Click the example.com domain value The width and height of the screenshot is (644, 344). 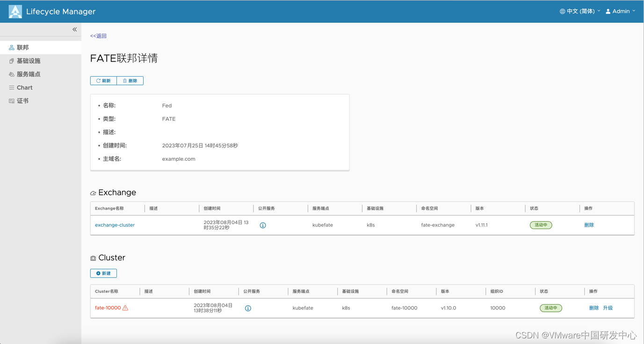click(x=179, y=159)
